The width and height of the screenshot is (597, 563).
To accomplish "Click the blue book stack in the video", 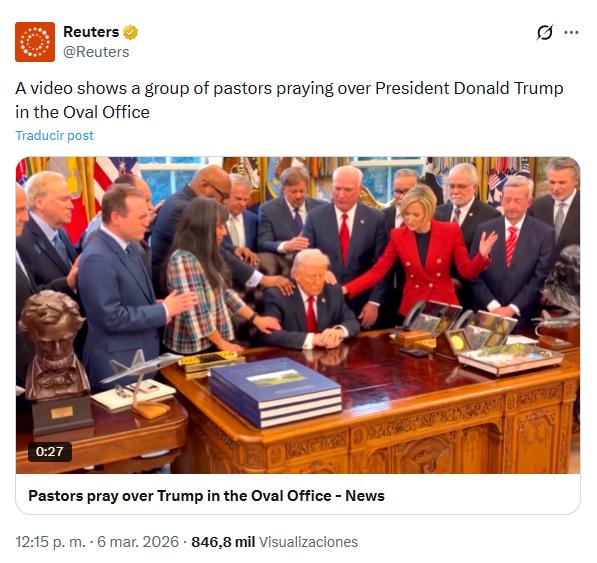I will point(276,391).
